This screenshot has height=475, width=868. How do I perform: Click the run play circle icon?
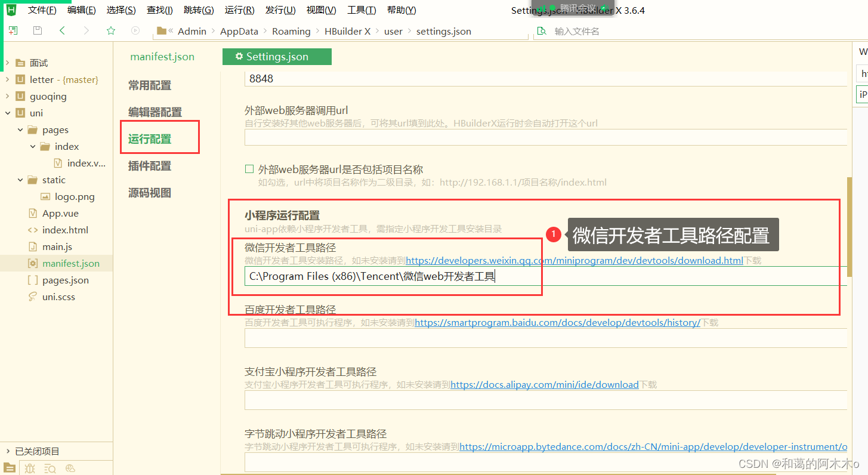pyautogui.click(x=135, y=30)
